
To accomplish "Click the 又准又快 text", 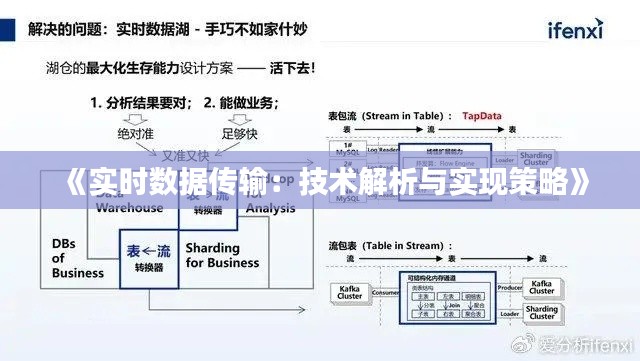I will tap(186, 156).
